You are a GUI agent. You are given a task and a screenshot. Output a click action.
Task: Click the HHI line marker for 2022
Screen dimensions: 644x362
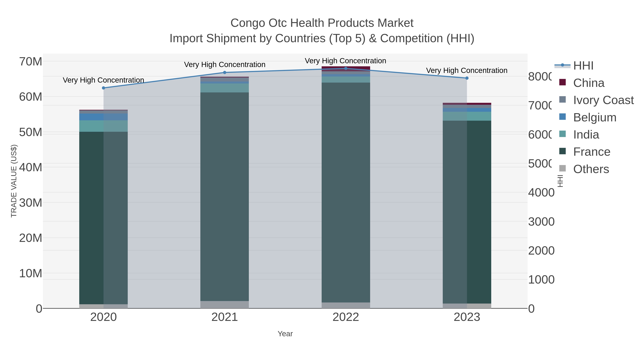click(346, 68)
